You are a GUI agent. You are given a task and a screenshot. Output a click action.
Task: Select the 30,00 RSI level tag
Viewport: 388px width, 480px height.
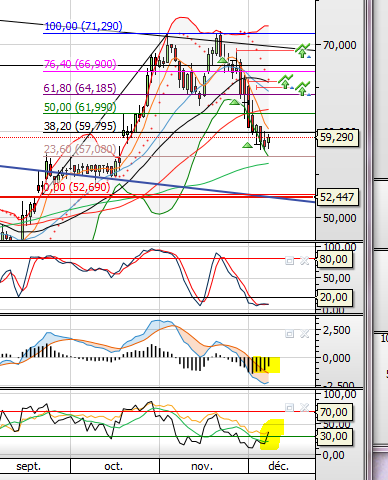pos(334,436)
